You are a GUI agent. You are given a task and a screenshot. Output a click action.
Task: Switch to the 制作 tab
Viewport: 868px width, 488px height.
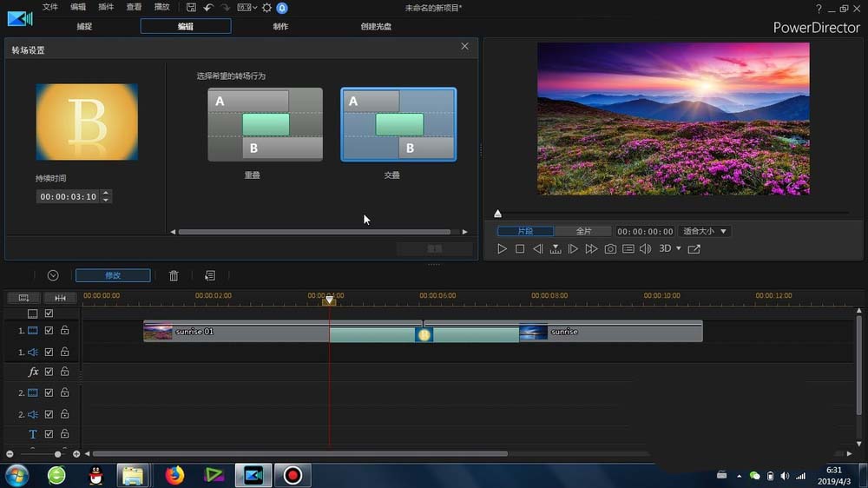pos(280,26)
